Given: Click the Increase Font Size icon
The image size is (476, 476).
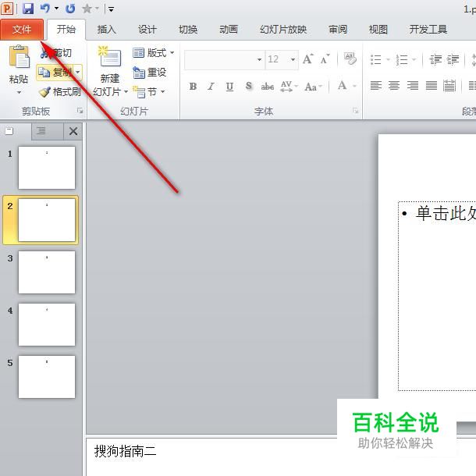Looking at the screenshot, I should [307, 59].
